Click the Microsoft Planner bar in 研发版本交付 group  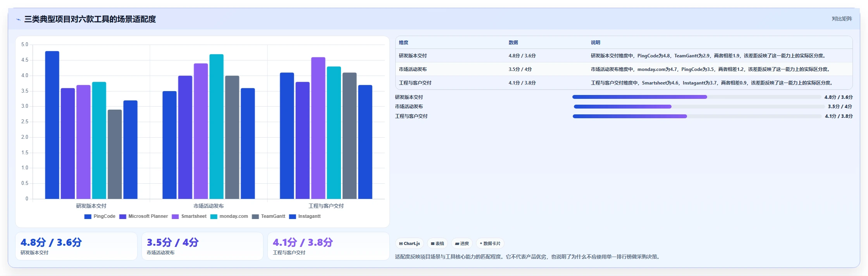click(x=68, y=143)
